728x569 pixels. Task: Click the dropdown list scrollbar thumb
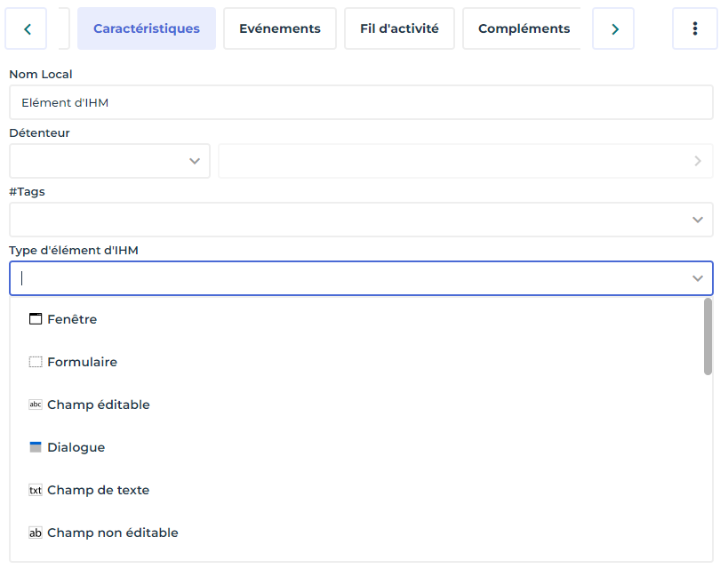pos(708,336)
